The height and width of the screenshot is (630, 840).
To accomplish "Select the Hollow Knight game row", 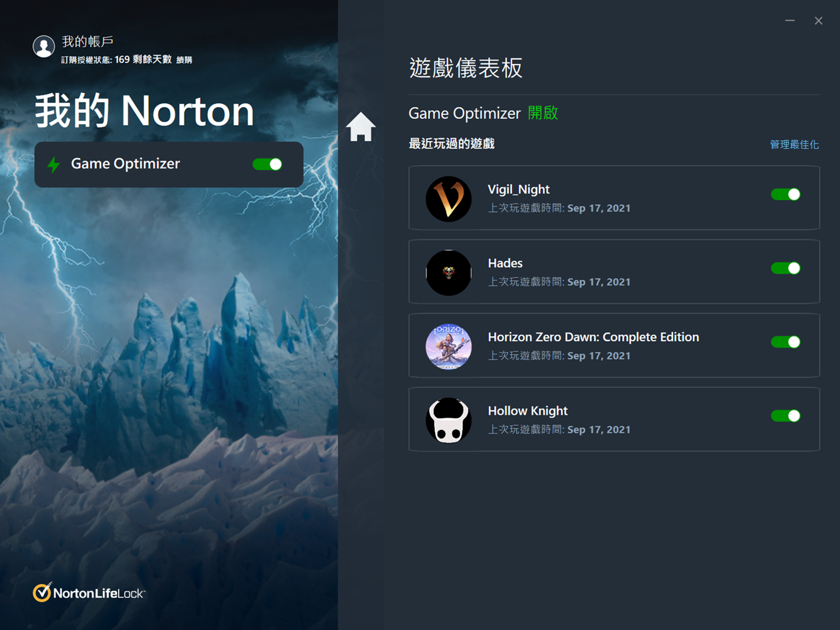I will [x=614, y=419].
